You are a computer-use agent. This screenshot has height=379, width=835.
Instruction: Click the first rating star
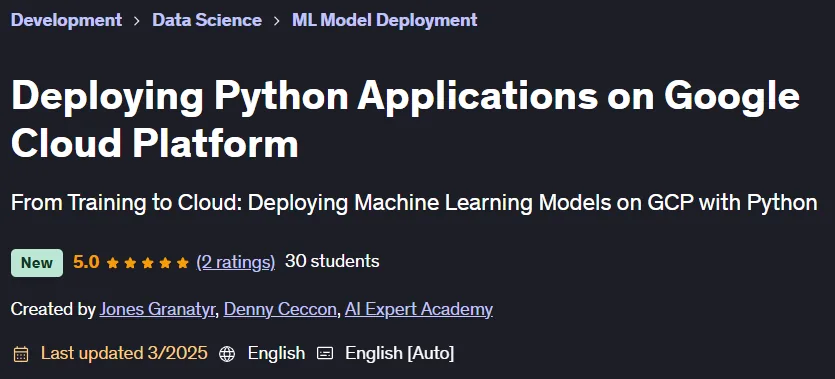tap(112, 262)
